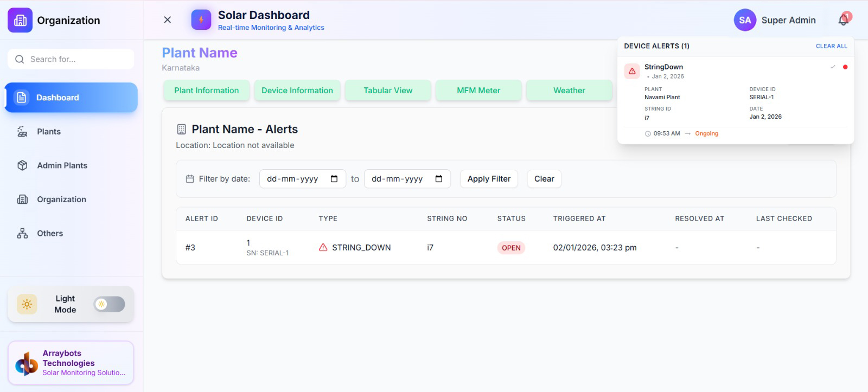Switch to the MFM Meter tab

point(478,91)
